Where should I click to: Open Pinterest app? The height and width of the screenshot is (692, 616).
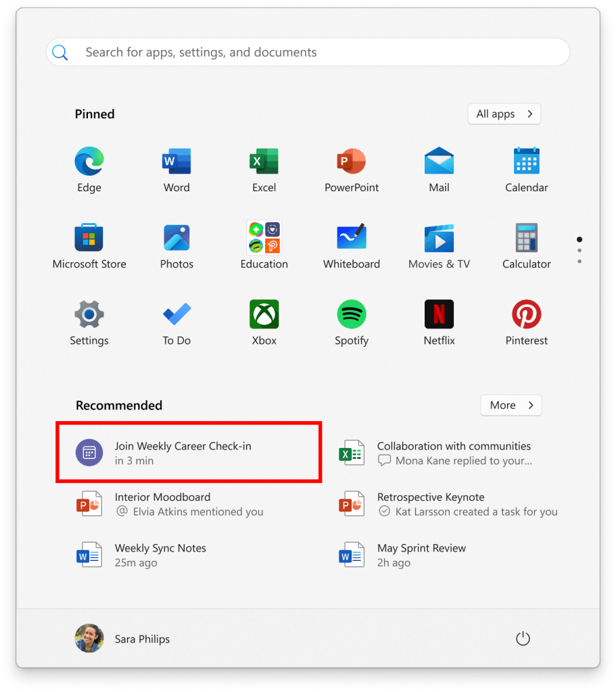click(526, 322)
